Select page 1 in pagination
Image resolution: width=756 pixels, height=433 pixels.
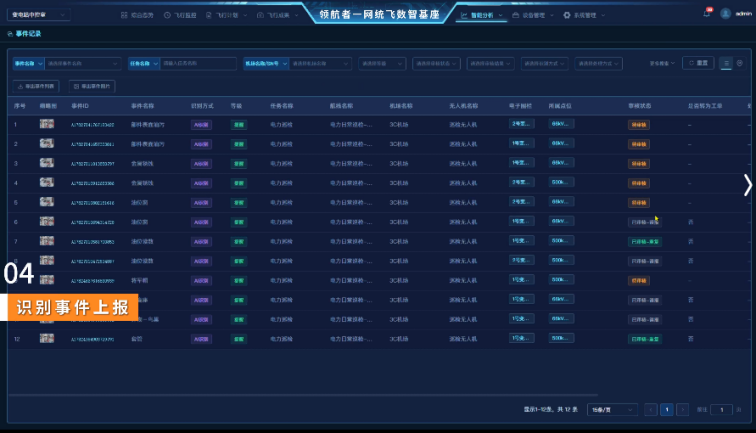coord(667,410)
